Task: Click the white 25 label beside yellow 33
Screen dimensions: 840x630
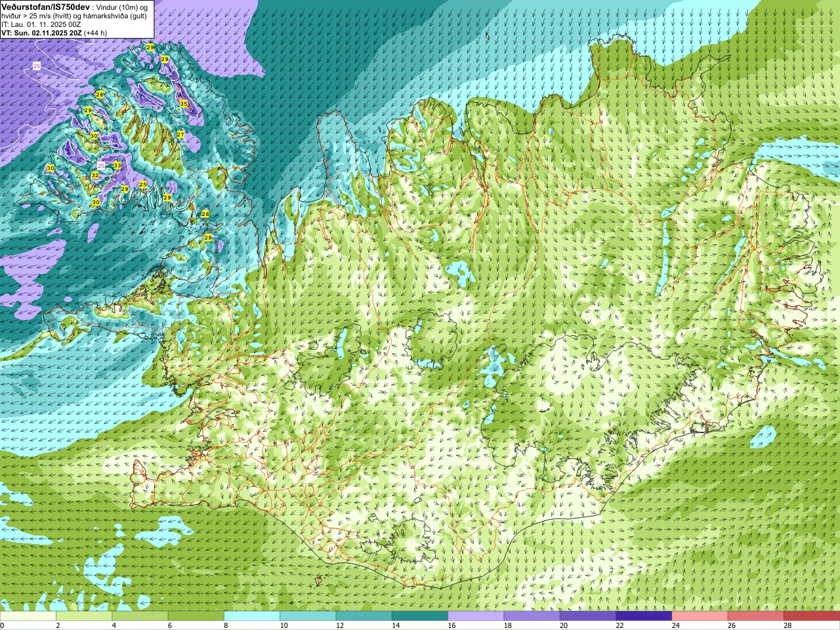Action: coord(102,165)
